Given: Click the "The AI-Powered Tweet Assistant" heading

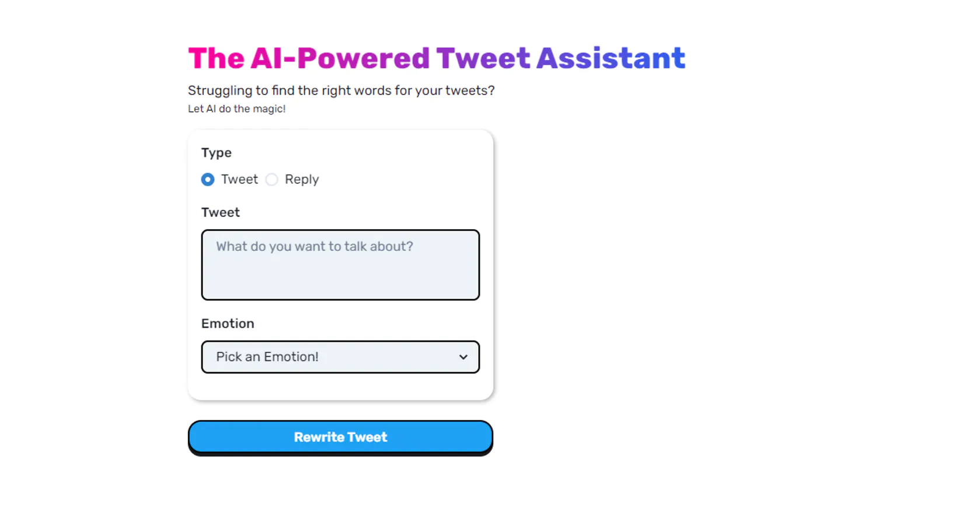Looking at the screenshot, I should click(437, 58).
